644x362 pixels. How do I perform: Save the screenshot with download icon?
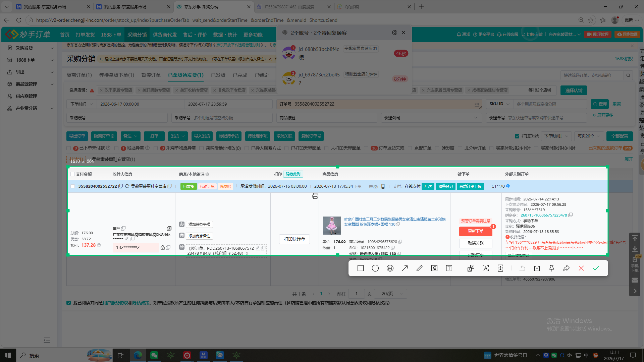(x=537, y=268)
